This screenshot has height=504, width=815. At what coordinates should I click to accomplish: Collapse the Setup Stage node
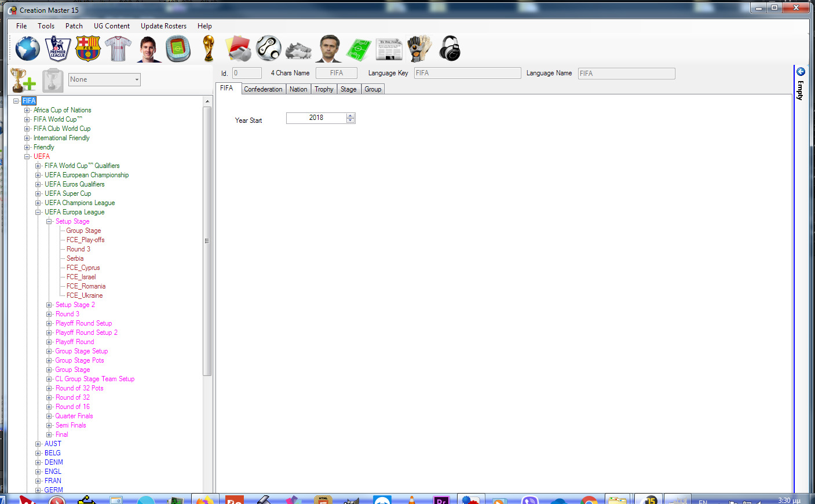[49, 221]
